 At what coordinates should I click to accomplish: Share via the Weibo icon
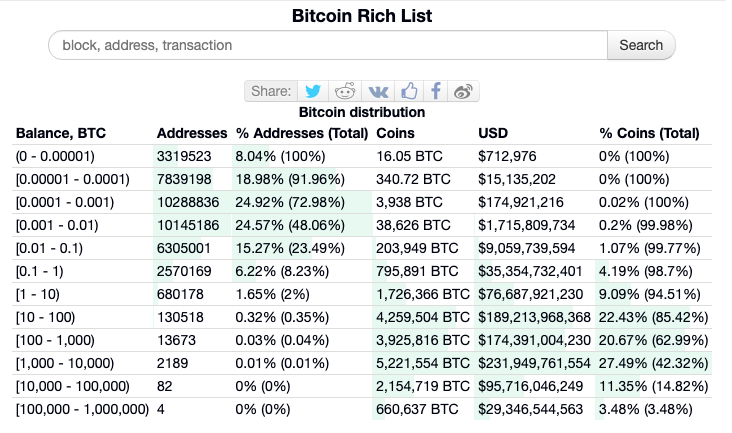(463, 91)
